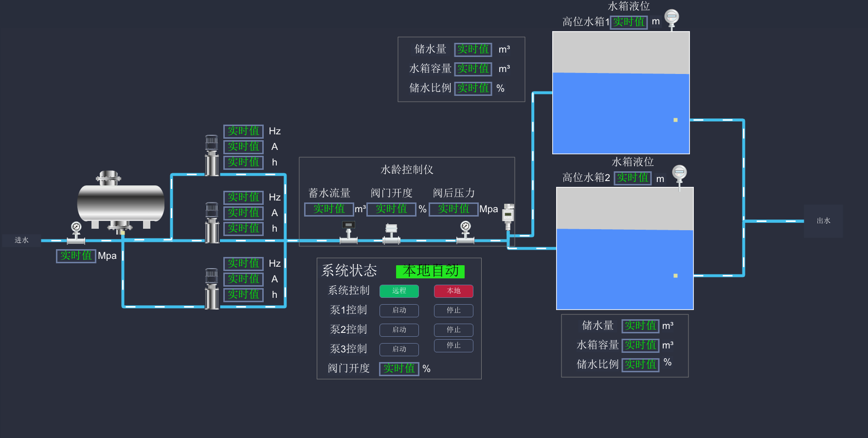Click the pressure tank icon
Image resolution: width=868 pixels, height=438 pixels.
point(121,202)
